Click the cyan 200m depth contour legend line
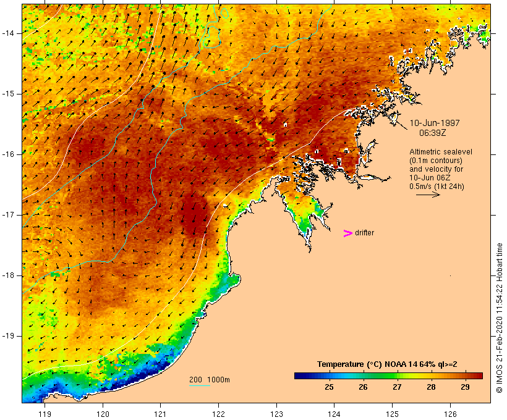The height and width of the screenshot is (420, 507). point(200,385)
